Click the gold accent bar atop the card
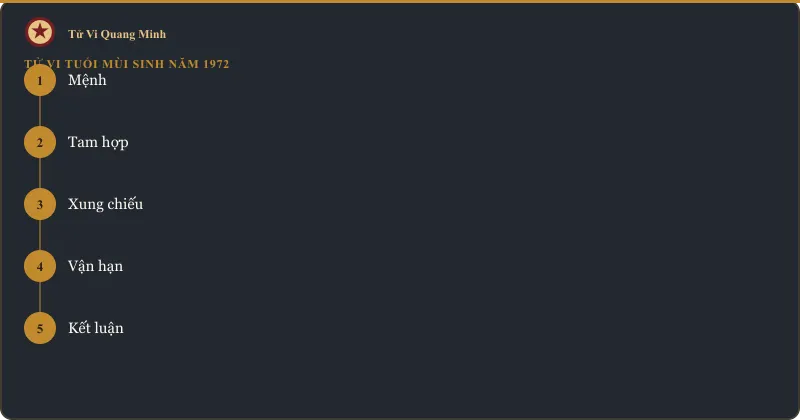The image size is (800, 420). click(400, 2)
